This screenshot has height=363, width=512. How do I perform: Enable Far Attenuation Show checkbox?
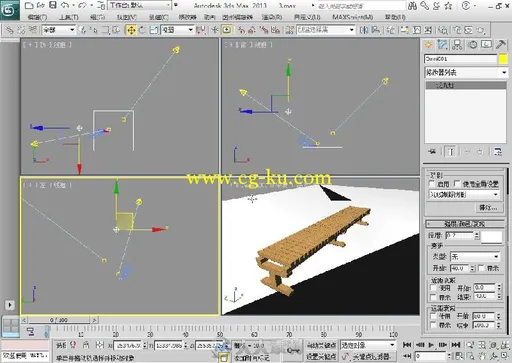434,325
